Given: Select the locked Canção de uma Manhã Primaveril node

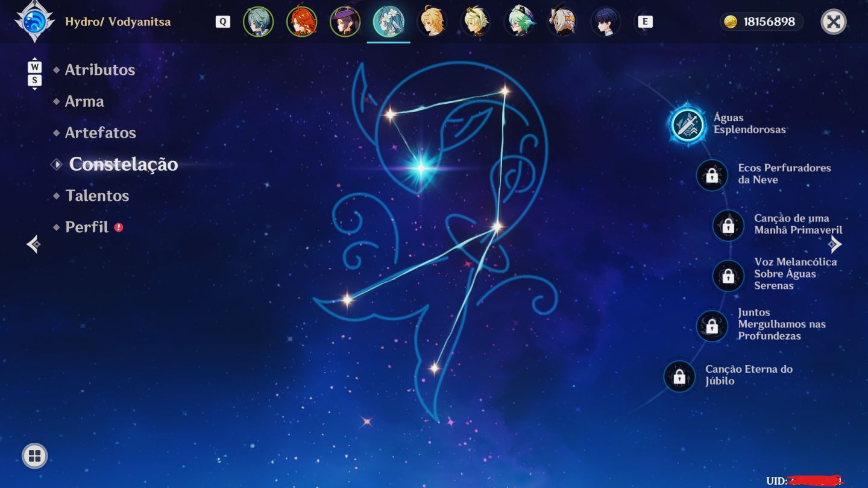Looking at the screenshot, I should [x=728, y=226].
